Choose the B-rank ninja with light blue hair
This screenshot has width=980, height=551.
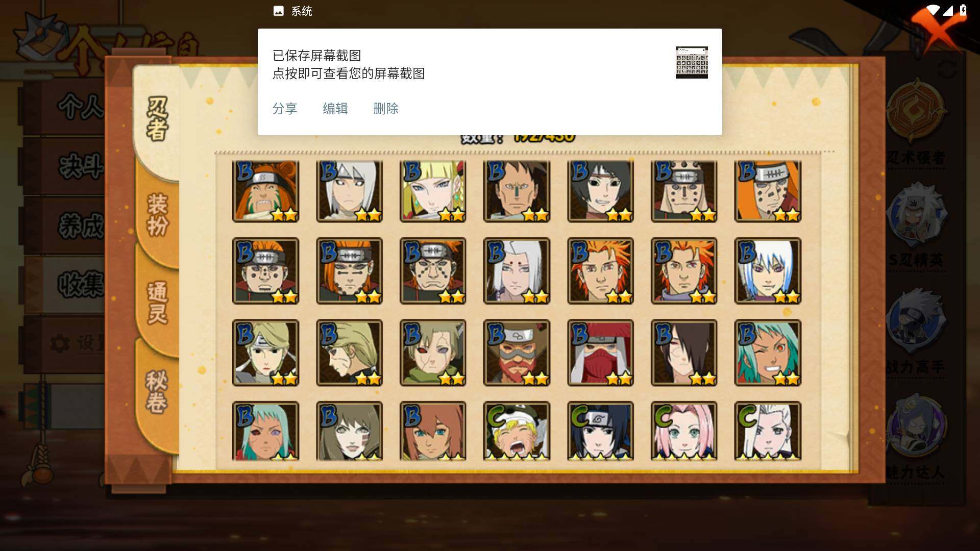[x=768, y=271]
